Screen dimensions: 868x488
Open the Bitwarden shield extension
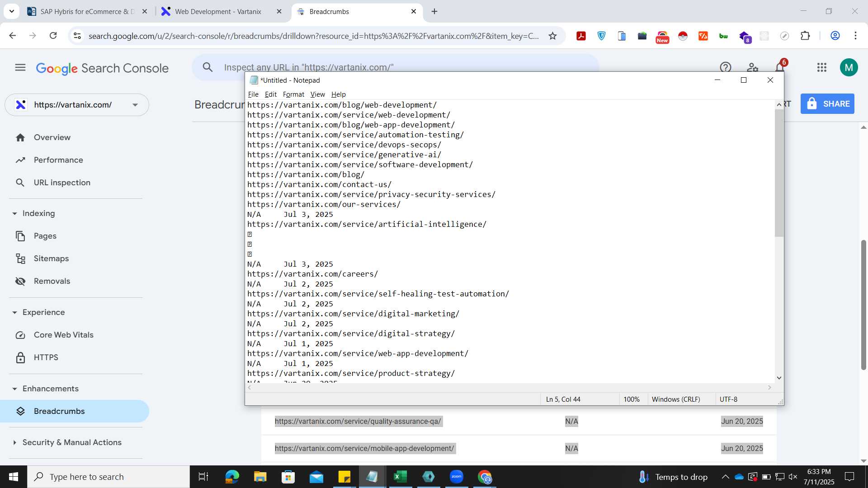coord(602,36)
